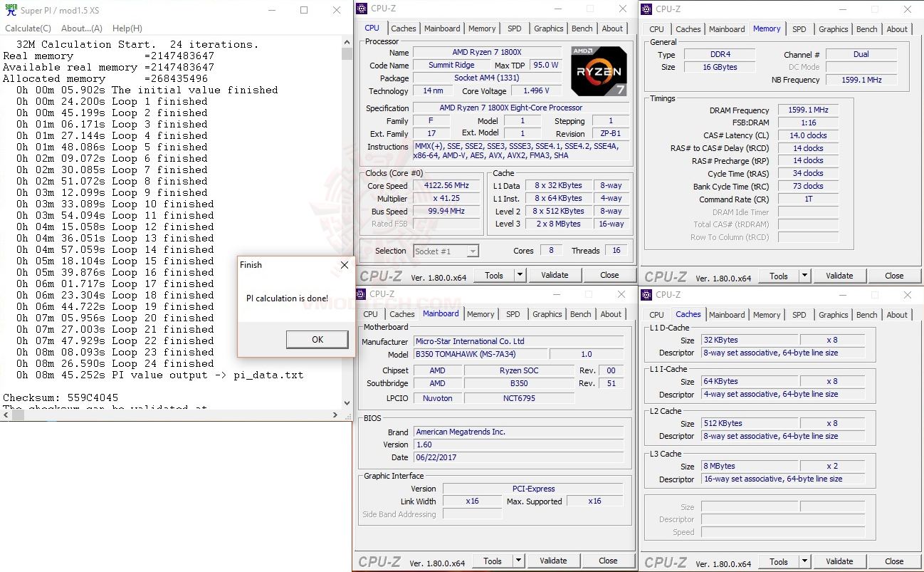This screenshot has height=572, width=924.
Task: Switch to Caches tab in the Processor window
Action: coord(404,28)
